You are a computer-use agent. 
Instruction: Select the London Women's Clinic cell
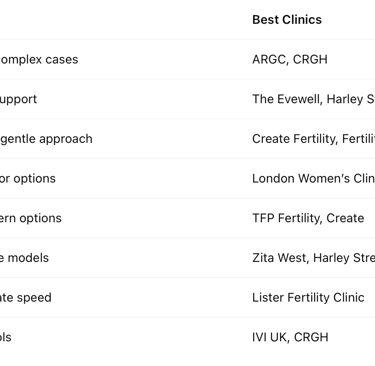[313, 178]
